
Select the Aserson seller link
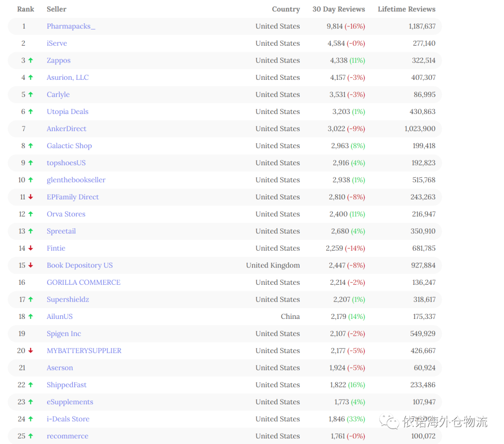click(60, 367)
